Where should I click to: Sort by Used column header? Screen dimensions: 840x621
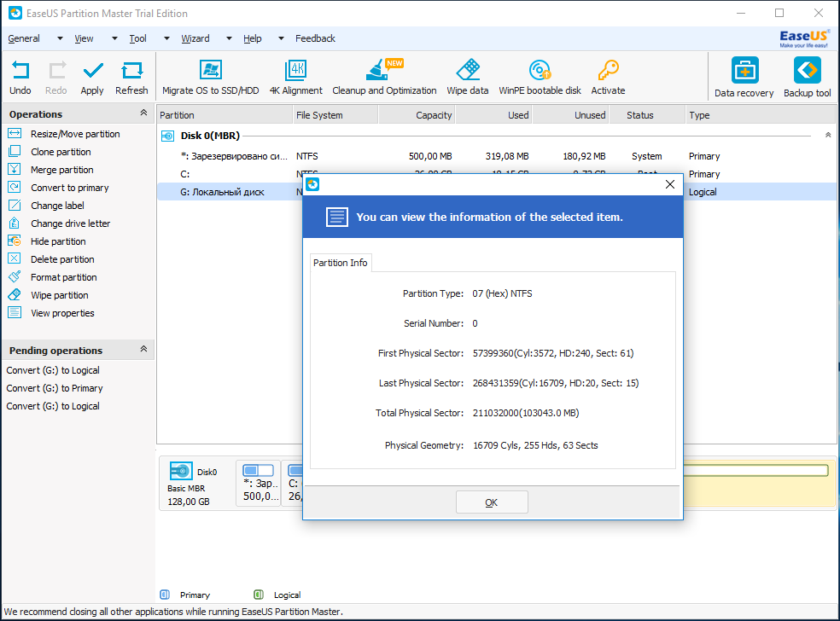tap(494, 115)
